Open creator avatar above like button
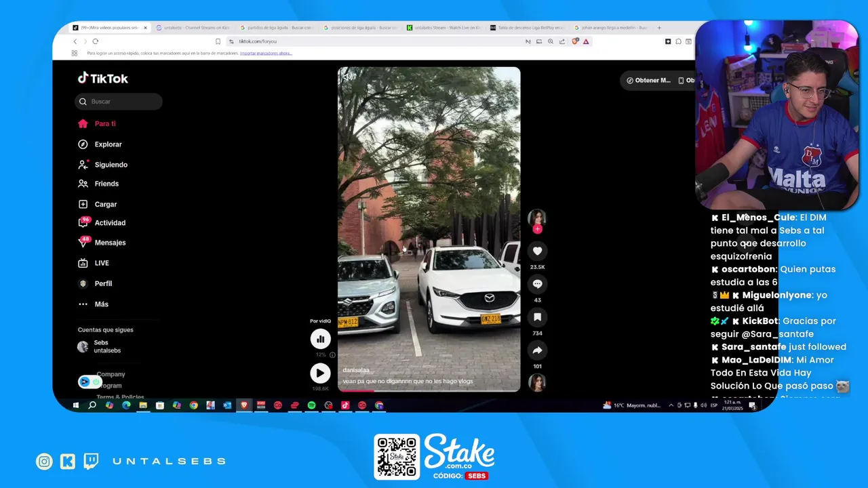The width and height of the screenshot is (868, 488). (x=537, y=218)
